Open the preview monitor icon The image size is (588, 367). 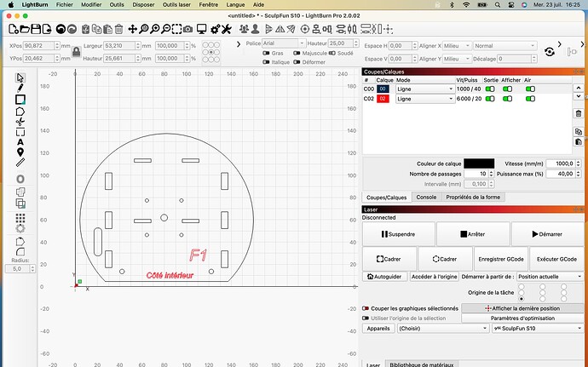(201, 29)
